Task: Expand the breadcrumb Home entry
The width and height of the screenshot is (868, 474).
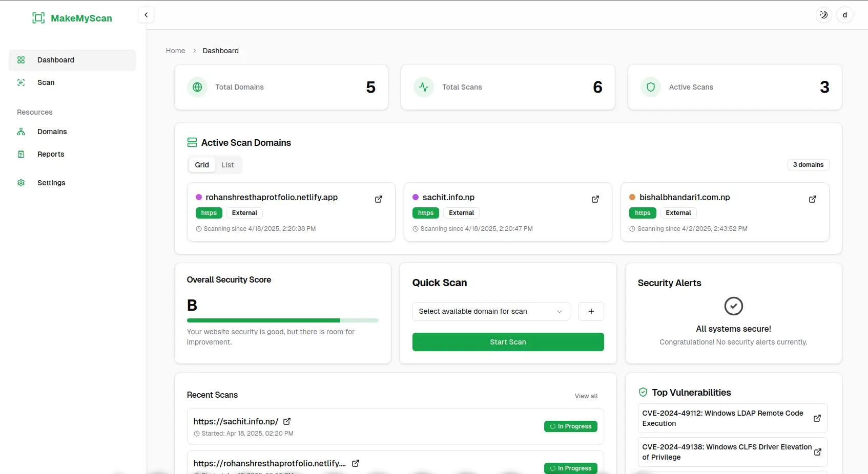Action: click(175, 51)
